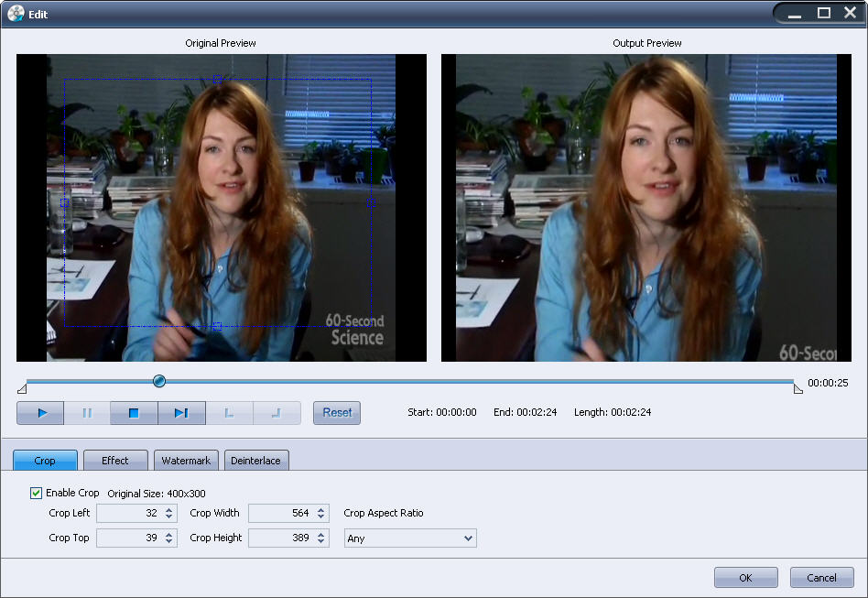The width and height of the screenshot is (868, 598).
Task: Step to the next frame
Action: (181, 413)
